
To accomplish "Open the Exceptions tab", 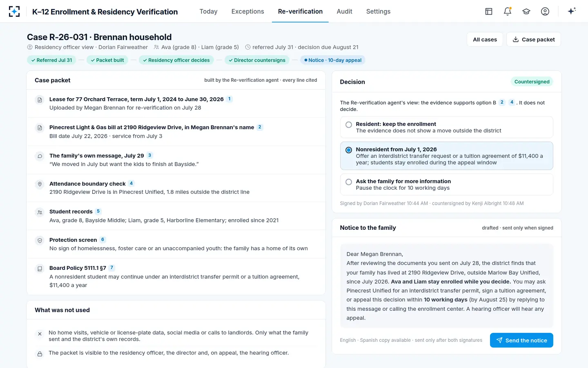I will (x=247, y=11).
